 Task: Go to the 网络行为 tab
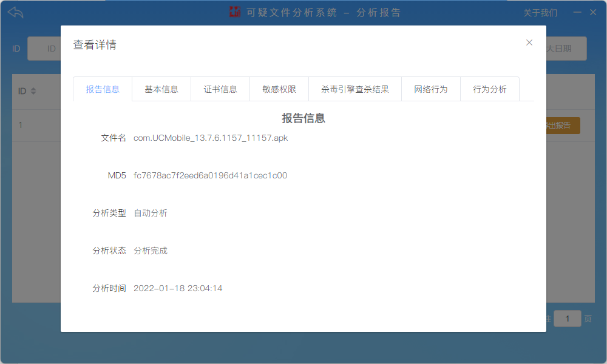(431, 89)
